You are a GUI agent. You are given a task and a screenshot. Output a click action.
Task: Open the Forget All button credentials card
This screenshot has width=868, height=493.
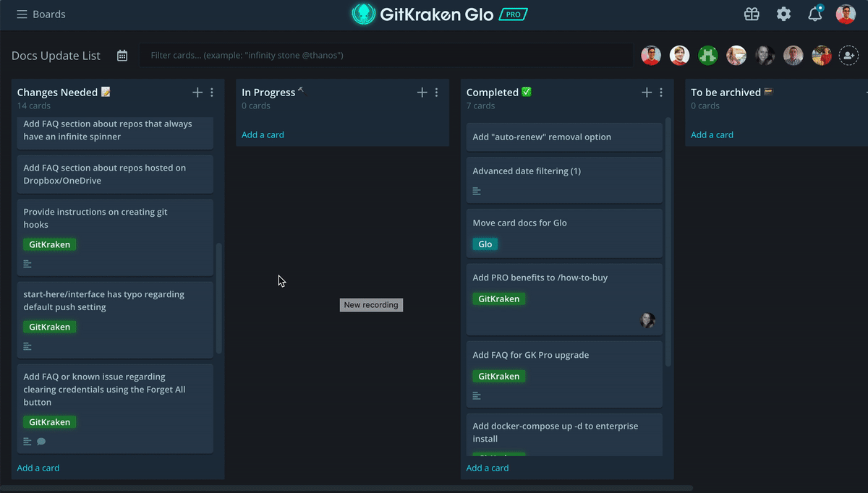(x=115, y=408)
